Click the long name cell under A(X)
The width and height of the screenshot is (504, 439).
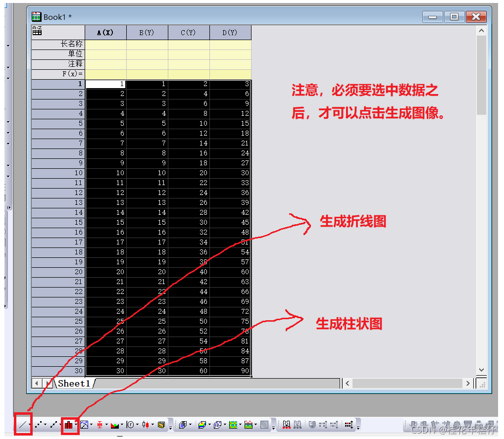[105, 45]
